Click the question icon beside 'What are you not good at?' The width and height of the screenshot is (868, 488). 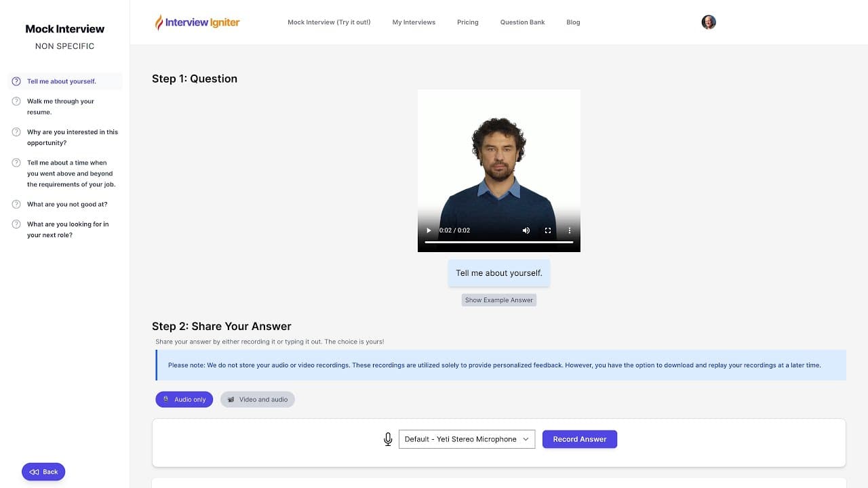16,204
